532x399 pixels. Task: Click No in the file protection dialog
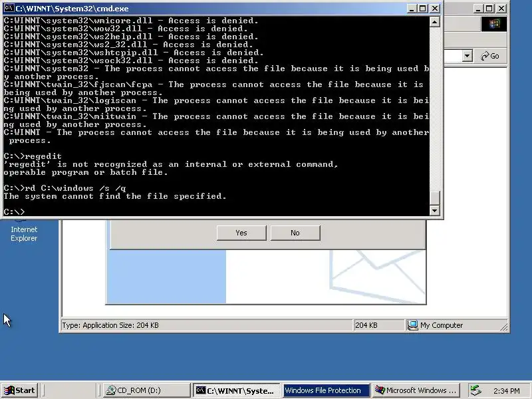point(295,233)
